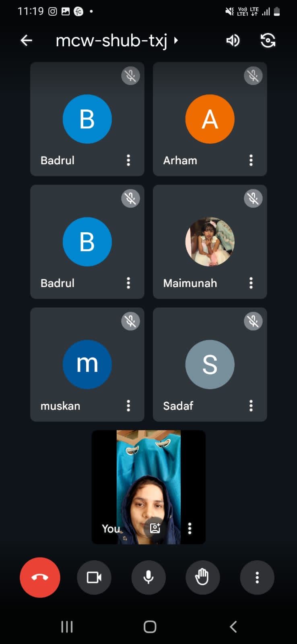Screen dimensions: 297x644
Task: Open three-dot menu on your video tile
Action: [190, 528]
